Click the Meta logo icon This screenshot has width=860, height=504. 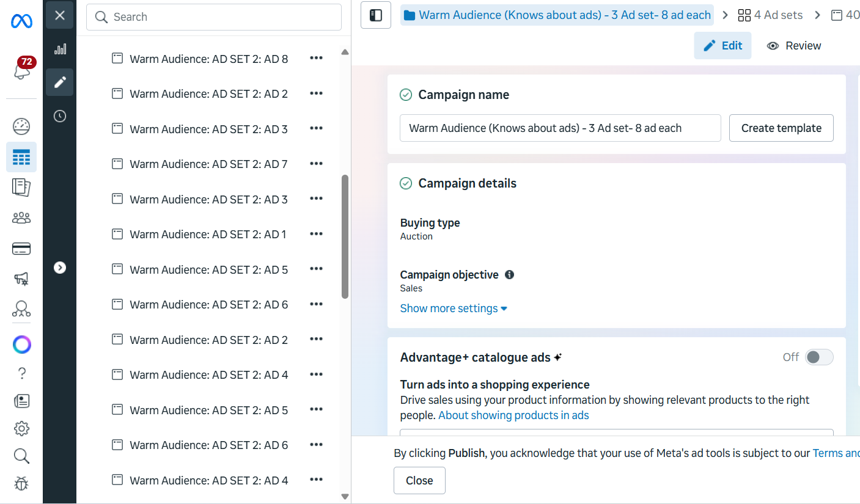[x=21, y=21]
